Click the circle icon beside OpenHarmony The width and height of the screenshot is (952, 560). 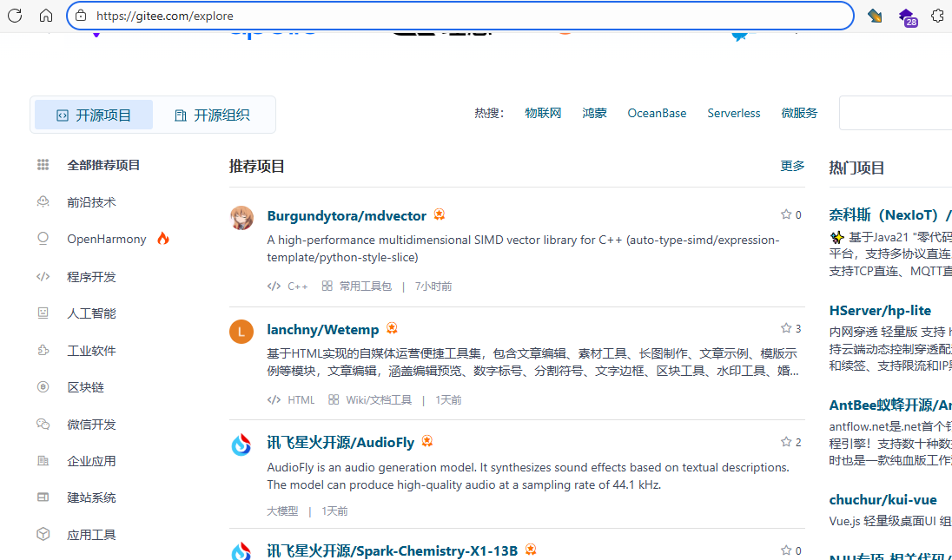pos(43,239)
